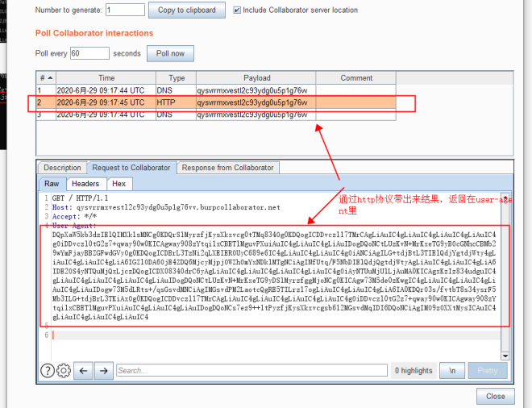The width and height of the screenshot is (532, 408).
Task: Switch to Response from Collaborator tab
Action: click(x=227, y=168)
